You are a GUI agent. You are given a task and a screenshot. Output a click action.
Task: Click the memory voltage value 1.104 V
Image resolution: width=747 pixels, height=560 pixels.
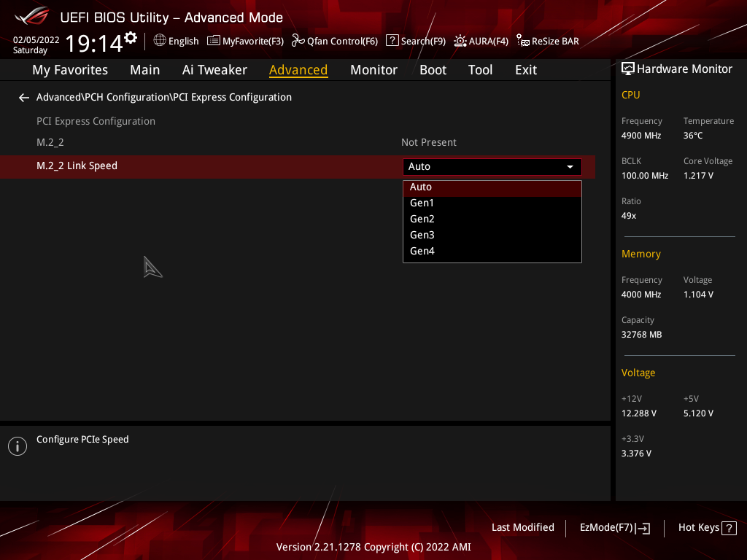click(x=698, y=295)
